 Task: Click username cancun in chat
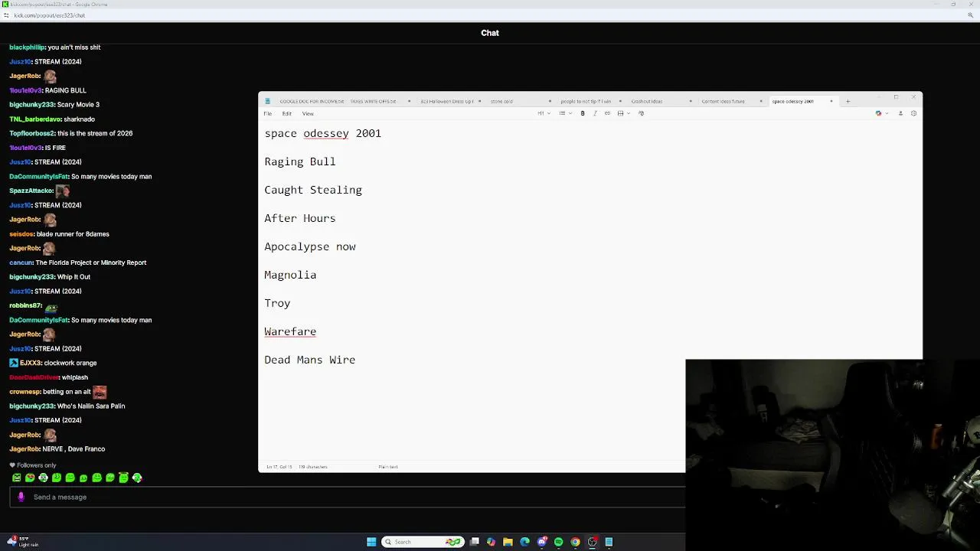click(x=21, y=262)
